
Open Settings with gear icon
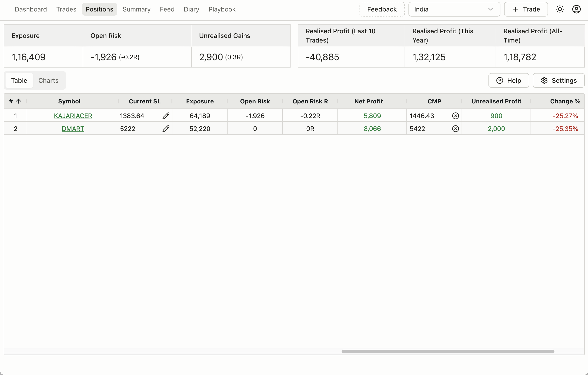(558, 81)
